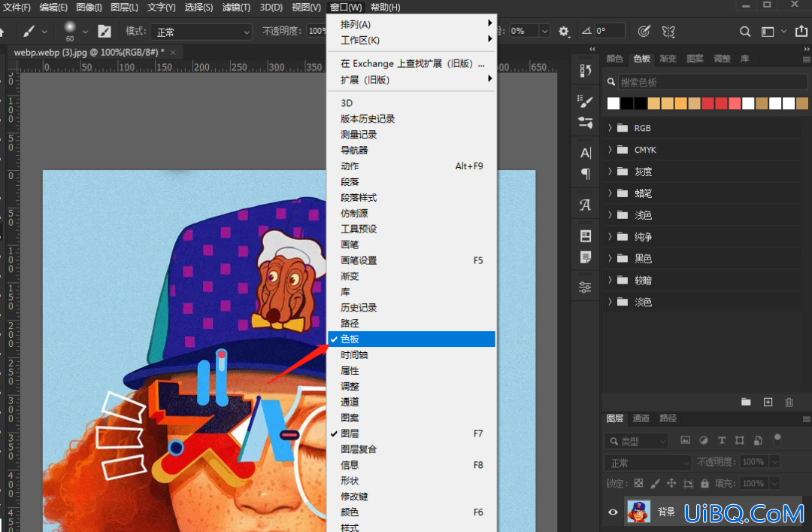Select 时间轴 menu item

(411, 354)
